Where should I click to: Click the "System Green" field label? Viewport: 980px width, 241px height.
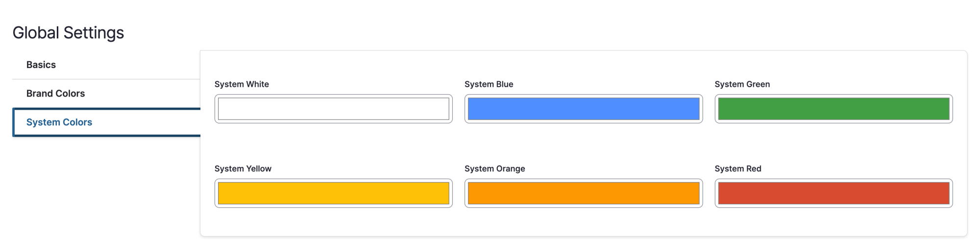pyautogui.click(x=742, y=84)
